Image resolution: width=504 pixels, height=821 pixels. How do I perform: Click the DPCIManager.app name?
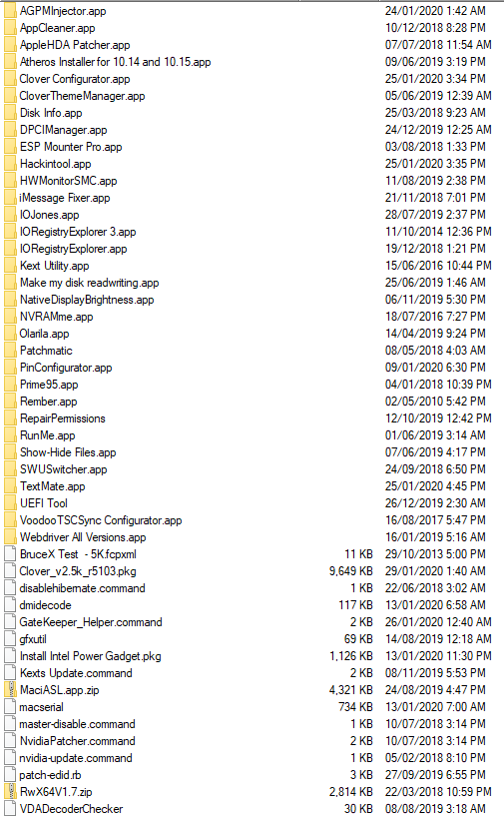pyautogui.click(x=63, y=130)
